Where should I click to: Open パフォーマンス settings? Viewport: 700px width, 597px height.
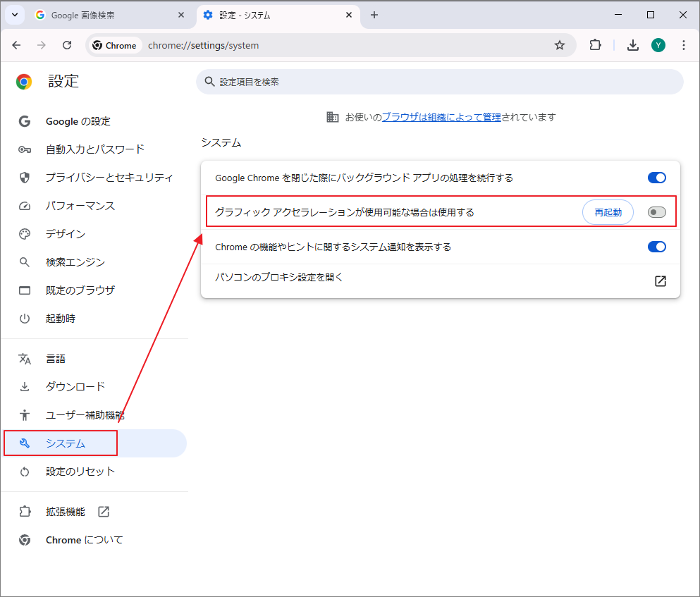click(94, 206)
